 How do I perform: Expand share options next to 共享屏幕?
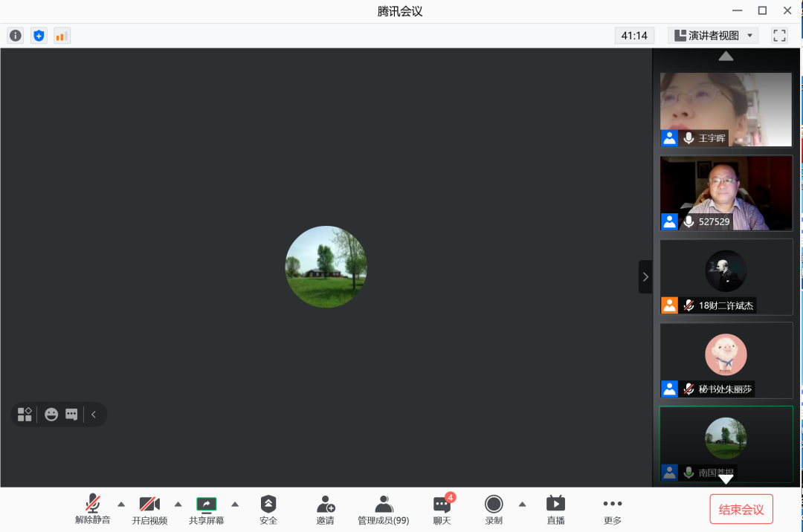(235, 505)
